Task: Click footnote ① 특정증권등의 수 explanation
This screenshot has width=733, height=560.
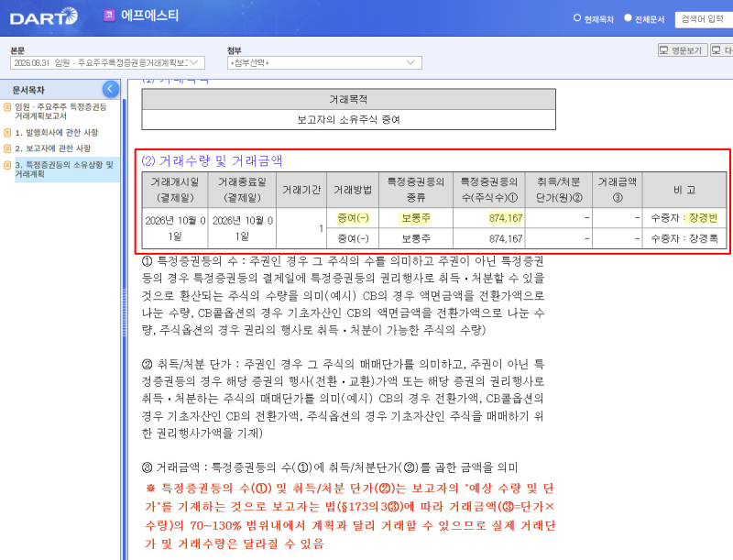Action: 344,295
